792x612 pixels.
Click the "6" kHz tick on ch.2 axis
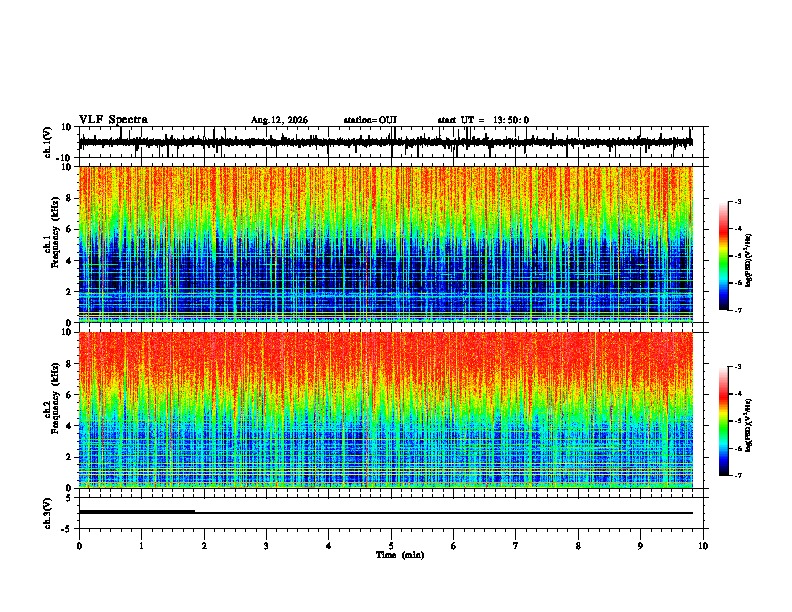click(x=69, y=395)
